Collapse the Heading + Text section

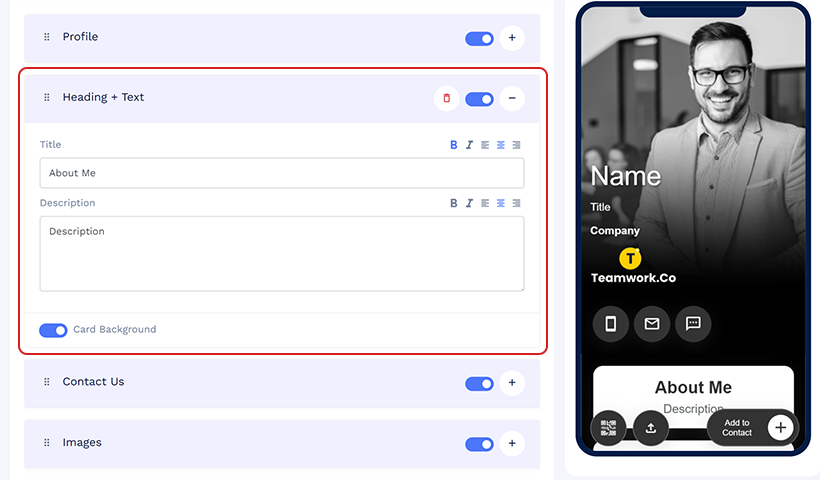point(512,98)
